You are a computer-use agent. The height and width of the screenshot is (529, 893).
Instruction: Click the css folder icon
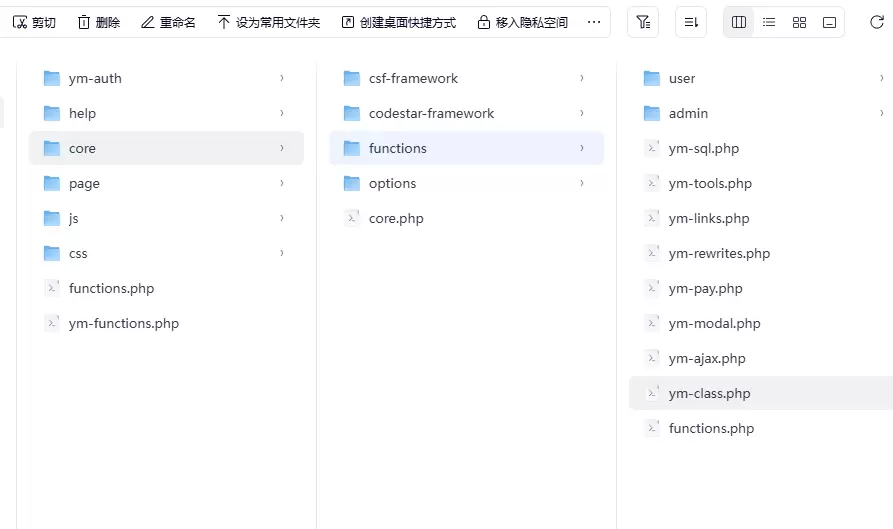(52, 253)
